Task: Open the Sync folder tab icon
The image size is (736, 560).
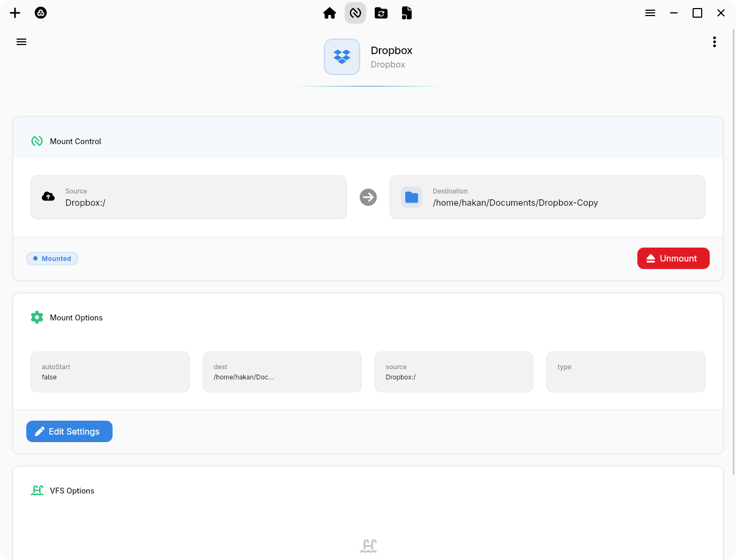Action: 381,13
